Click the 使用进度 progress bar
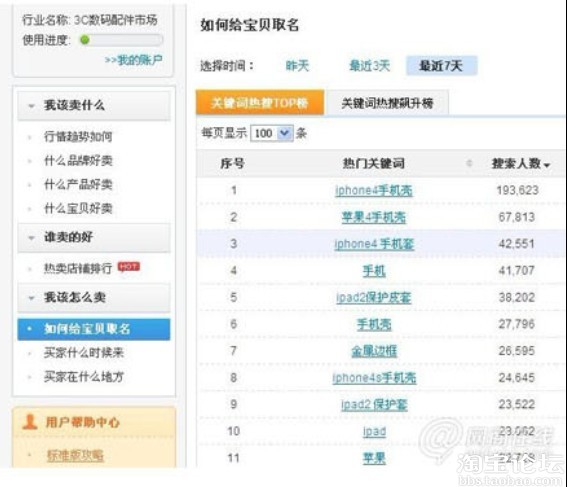This screenshot has height=487, width=567. pyautogui.click(x=121, y=40)
